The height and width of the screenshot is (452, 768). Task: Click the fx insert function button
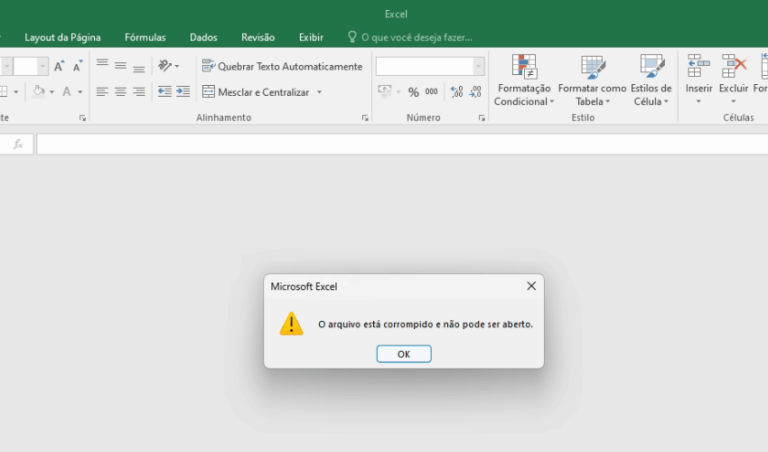[x=18, y=144]
